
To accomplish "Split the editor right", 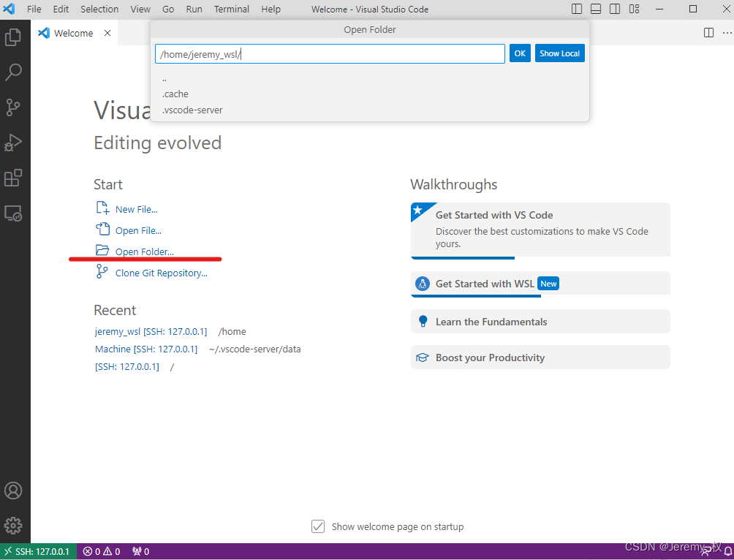I will pos(708,32).
